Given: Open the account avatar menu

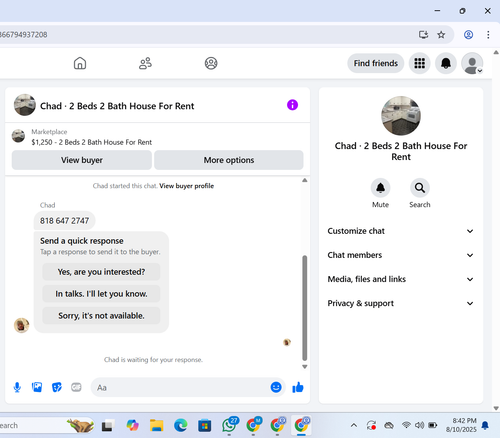Looking at the screenshot, I should [472, 63].
